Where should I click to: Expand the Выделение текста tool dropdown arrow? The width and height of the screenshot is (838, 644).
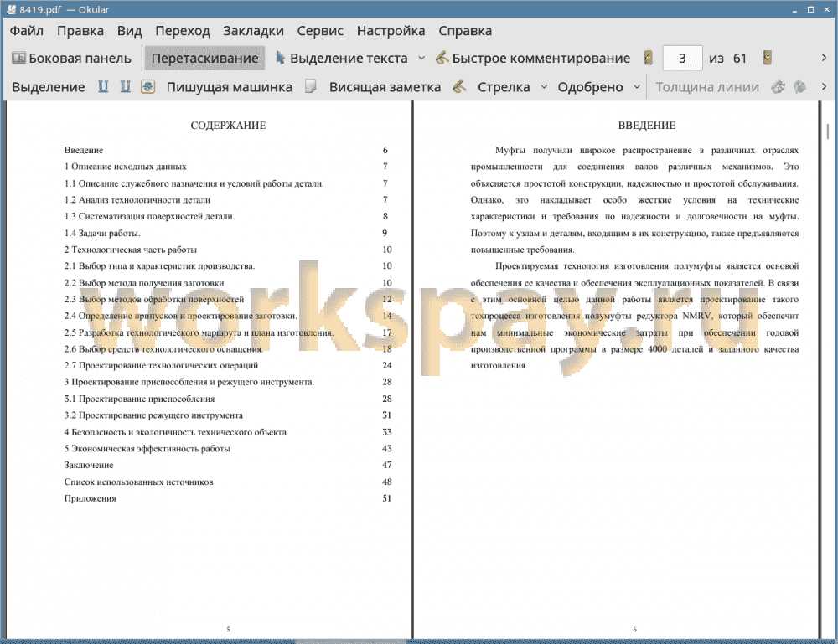[x=422, y=59]
